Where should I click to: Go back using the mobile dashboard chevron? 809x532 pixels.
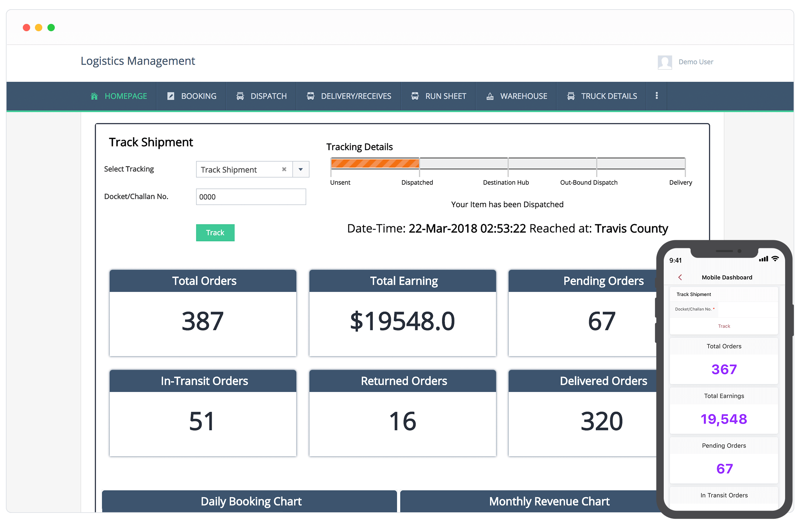pos(680,277)
